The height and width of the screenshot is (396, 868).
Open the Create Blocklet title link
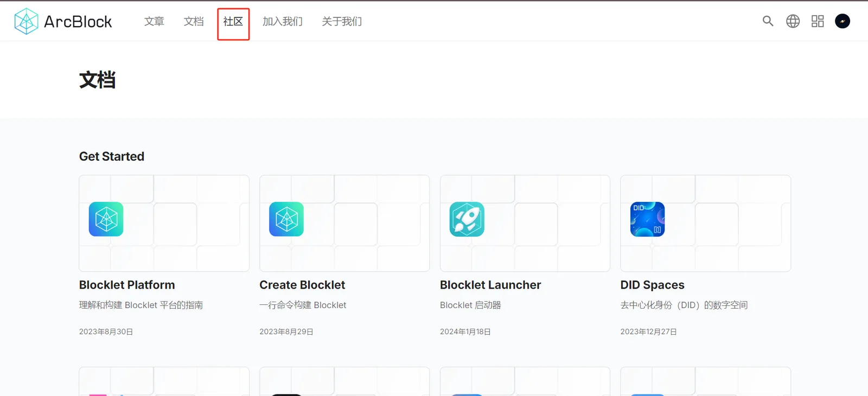click(302, 285)
